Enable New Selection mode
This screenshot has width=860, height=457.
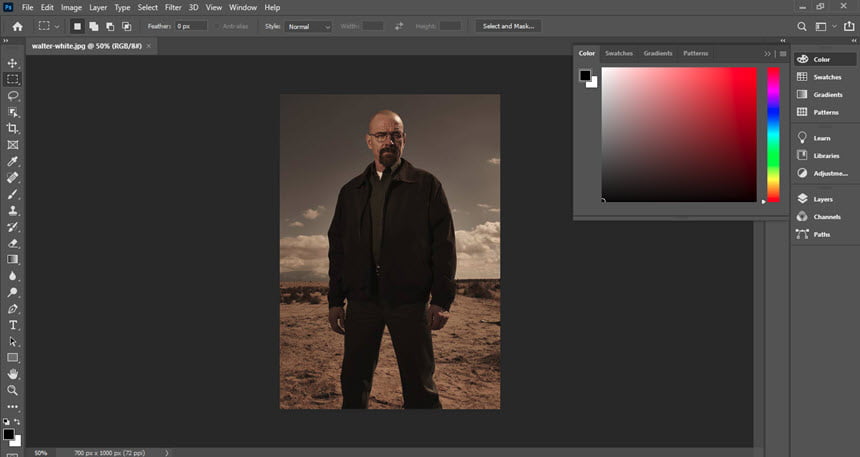(77, 26)
